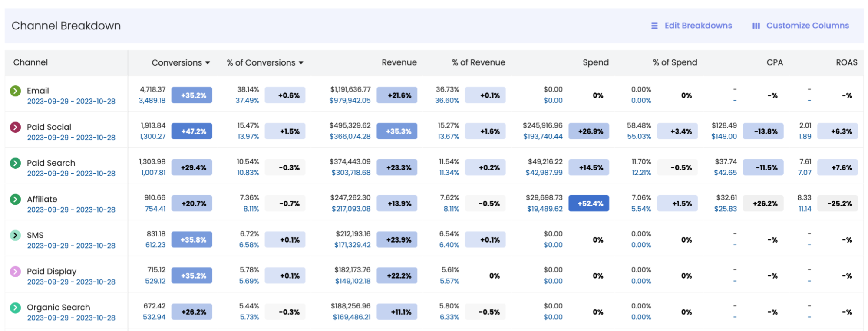This screenshot has height=331, width=868.
Task: Click the Paid Display channel name
Action: 52,272
